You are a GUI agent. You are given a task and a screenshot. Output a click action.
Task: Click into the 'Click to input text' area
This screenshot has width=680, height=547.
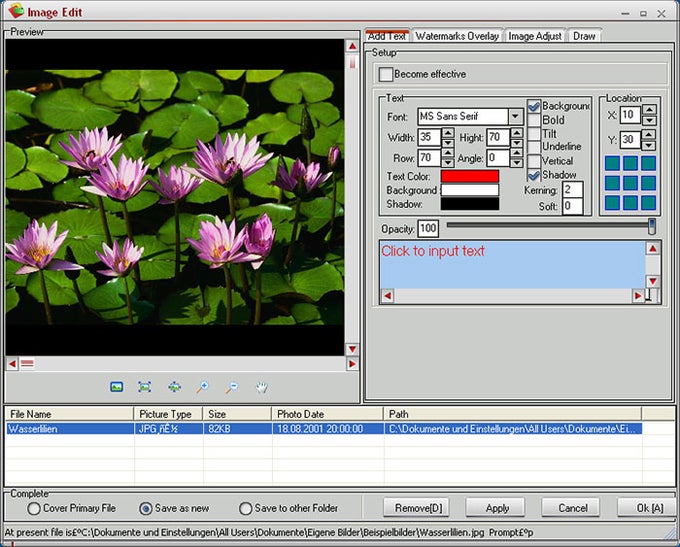pos(512,265)
